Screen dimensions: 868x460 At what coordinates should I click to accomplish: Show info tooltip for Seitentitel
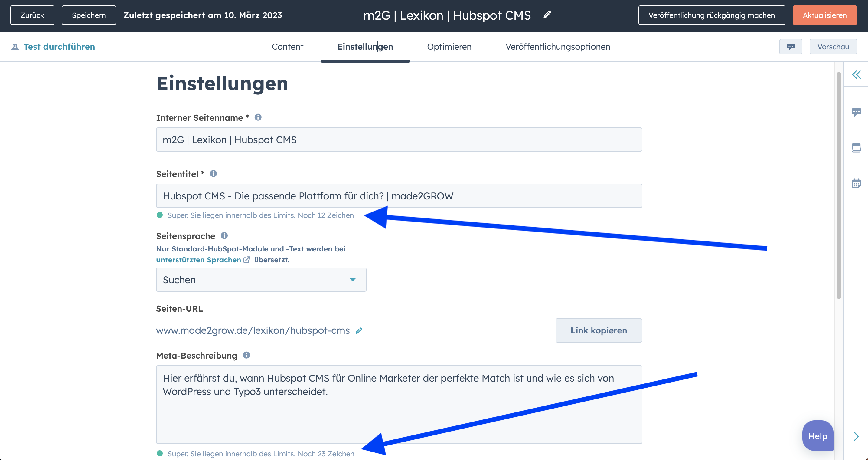coord(213,174)
